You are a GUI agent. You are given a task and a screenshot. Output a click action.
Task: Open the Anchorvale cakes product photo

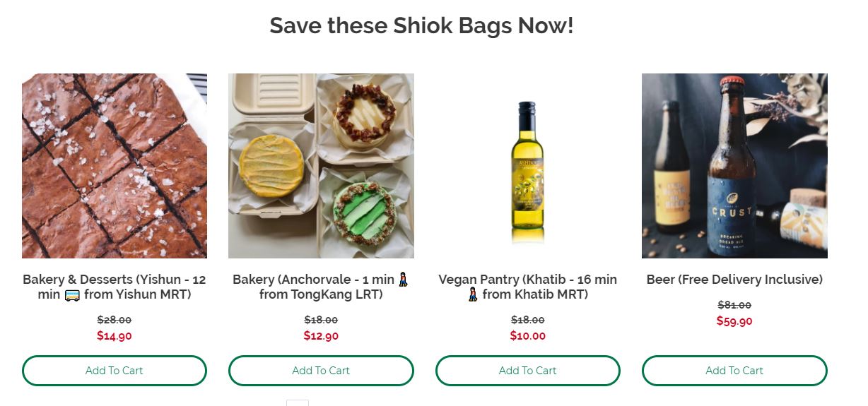[x=321, y=166]
